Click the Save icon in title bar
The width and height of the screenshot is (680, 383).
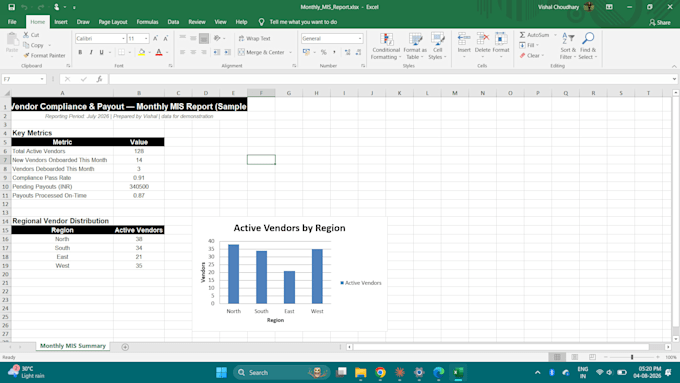[x=12, y=7]
